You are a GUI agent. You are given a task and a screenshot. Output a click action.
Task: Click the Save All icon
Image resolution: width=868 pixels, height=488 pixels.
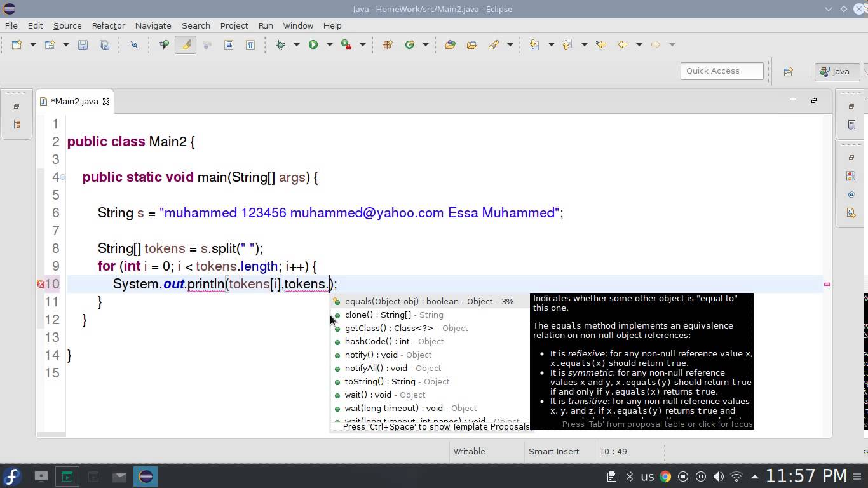(104, 44)
